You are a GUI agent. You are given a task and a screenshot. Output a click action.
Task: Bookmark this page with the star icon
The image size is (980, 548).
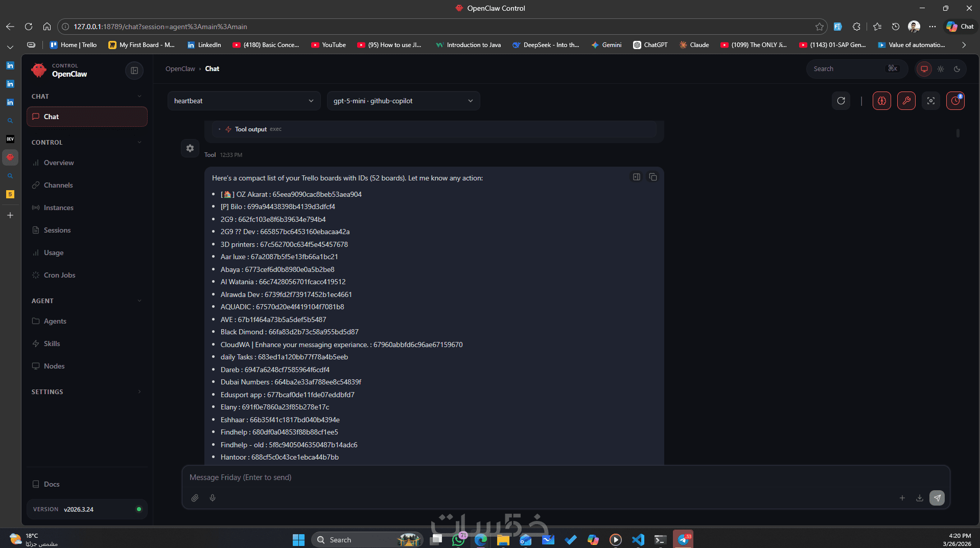click(x=820, y=27)
